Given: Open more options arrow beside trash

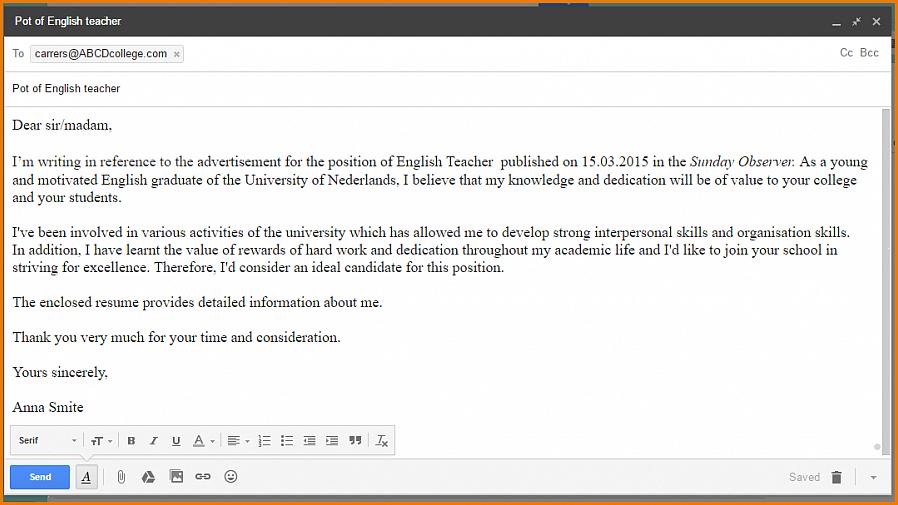Looking at the screenshot, I should (873, 477).
